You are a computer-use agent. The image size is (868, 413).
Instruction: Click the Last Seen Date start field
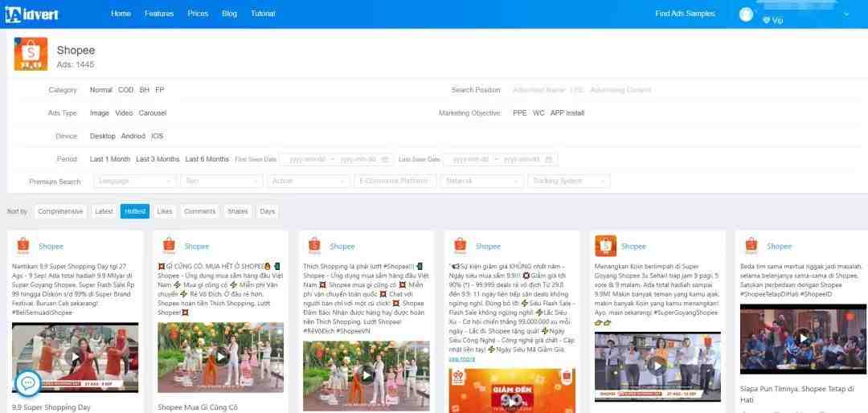(471, 159)
